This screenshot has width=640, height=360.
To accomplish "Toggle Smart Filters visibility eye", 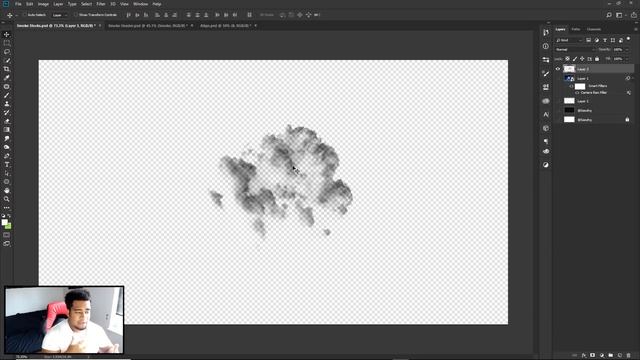I will coord(571,86).
